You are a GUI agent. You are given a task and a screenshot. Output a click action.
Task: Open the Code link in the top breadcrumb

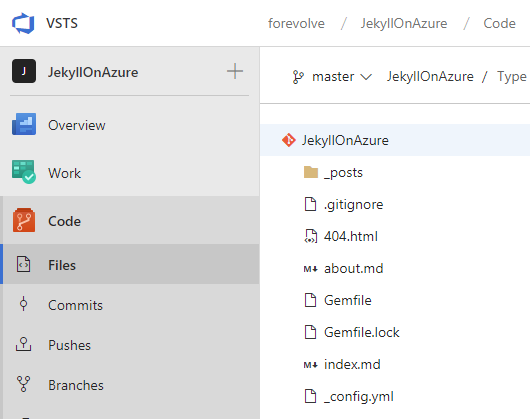pos(499,23)
